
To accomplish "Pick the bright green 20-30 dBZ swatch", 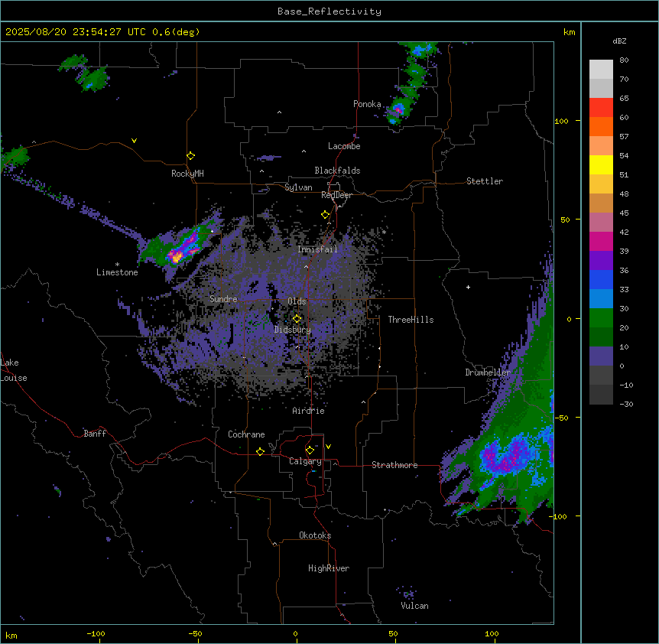I will pos(601,318).
